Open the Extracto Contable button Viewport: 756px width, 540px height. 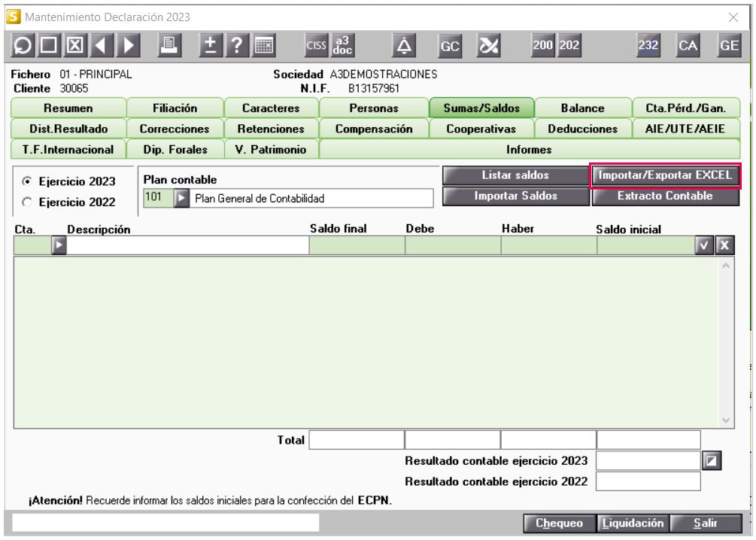click(666, 196)
